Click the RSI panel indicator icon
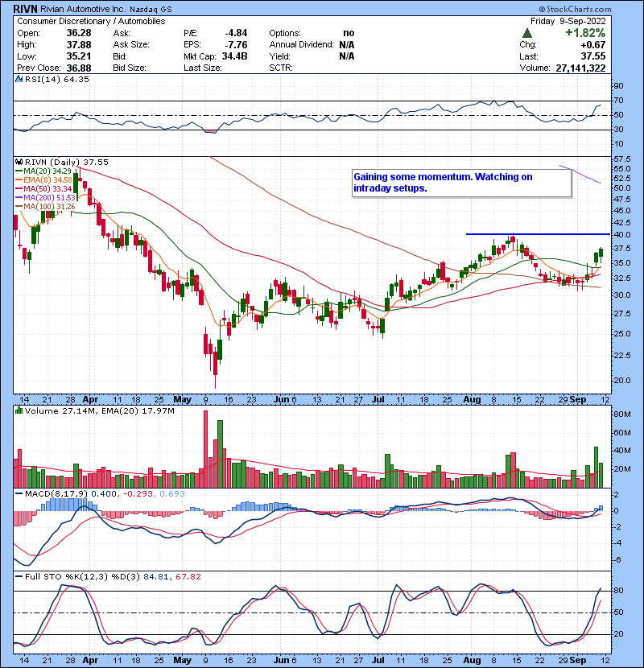The height and width of the screenshot is (668, 644). click(19, 79)
